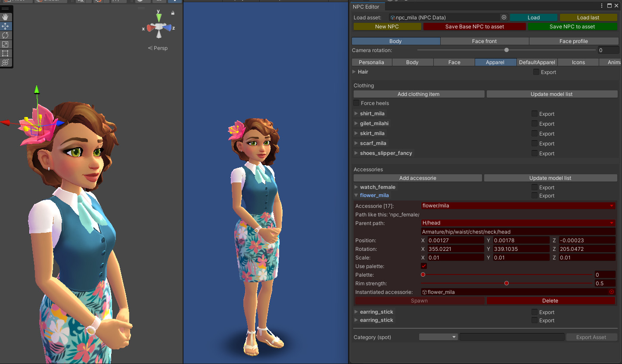Activate the Move tool
The height and width of the screenshot is (364, 622).
pos(6,26)
